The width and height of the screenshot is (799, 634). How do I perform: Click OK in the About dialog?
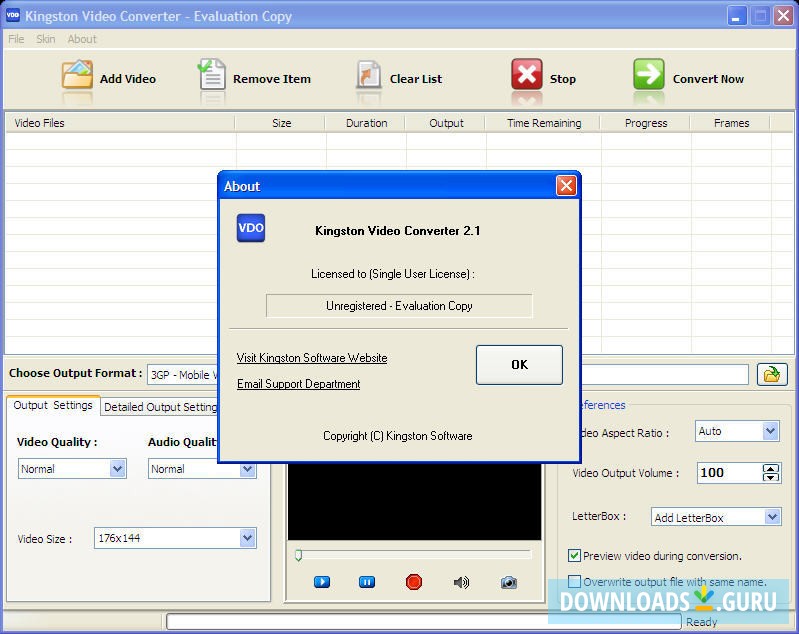[519, 364]
